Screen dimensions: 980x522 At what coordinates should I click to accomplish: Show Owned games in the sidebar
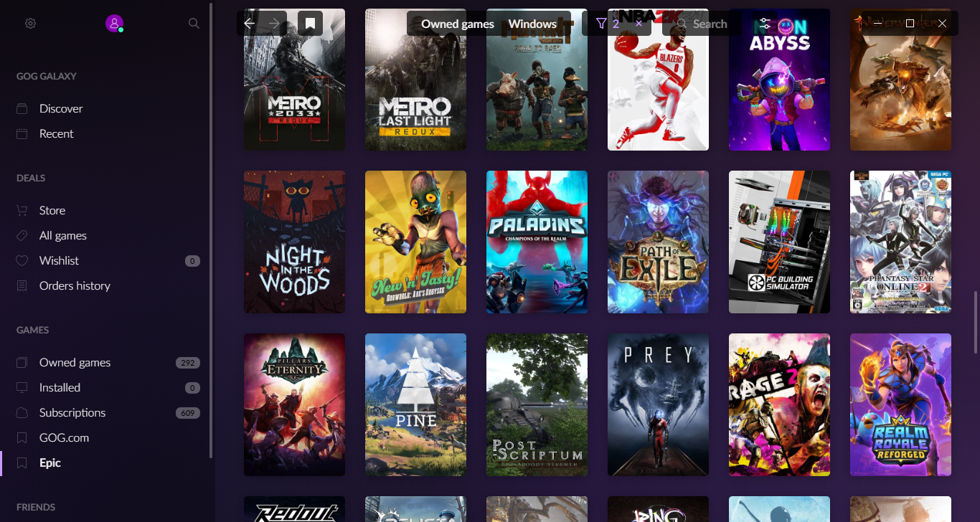click(75, 362)
